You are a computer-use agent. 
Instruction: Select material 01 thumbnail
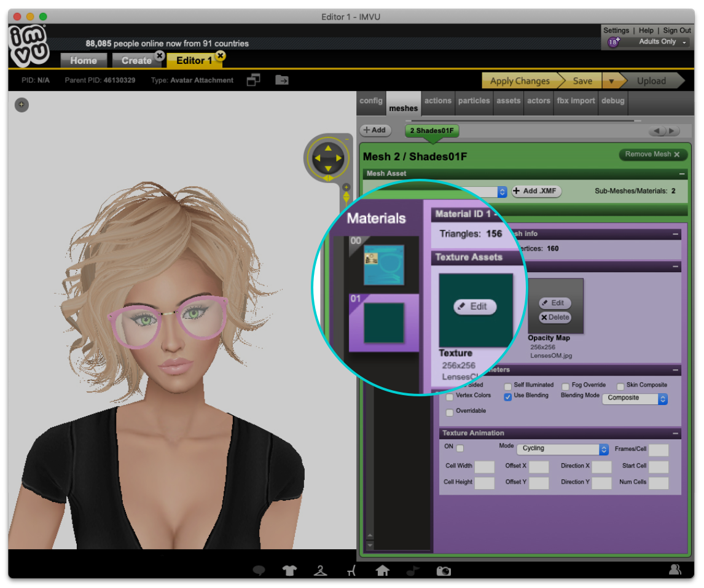click(384, 323)
